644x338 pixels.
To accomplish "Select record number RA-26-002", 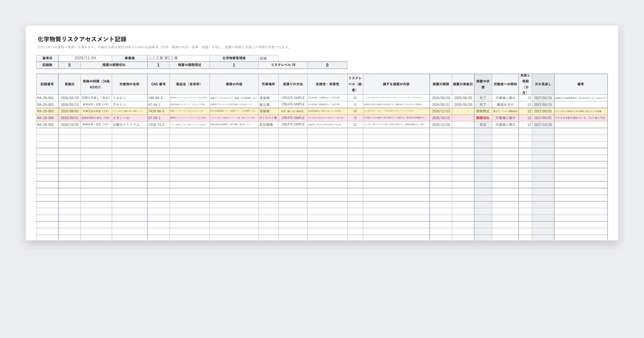I will (x=47, y=105).
